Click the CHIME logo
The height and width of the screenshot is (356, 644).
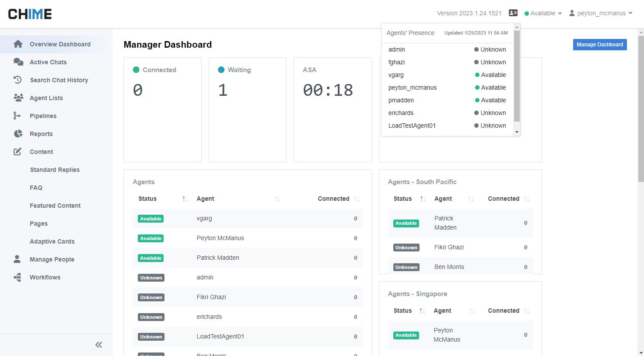point(30,14)
